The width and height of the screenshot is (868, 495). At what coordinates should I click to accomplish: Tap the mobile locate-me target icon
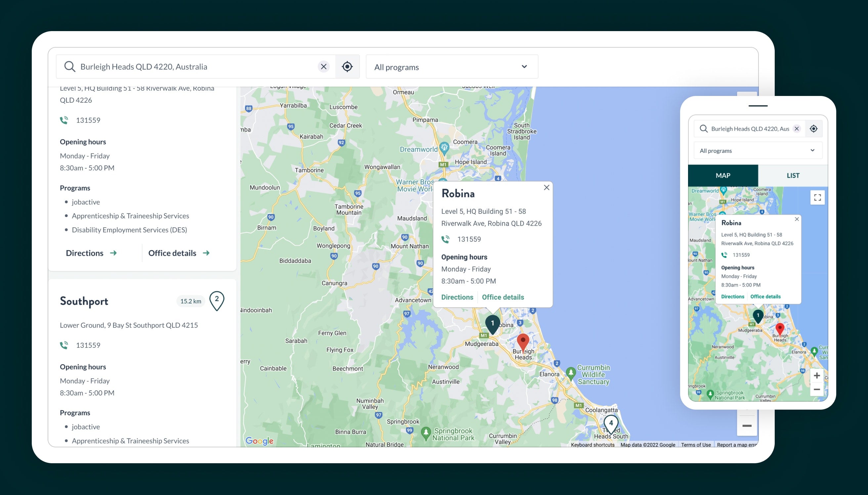point(813,129)
